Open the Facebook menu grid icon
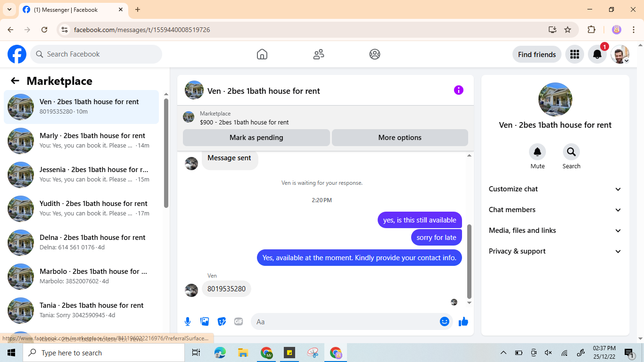 coord(574,54)
